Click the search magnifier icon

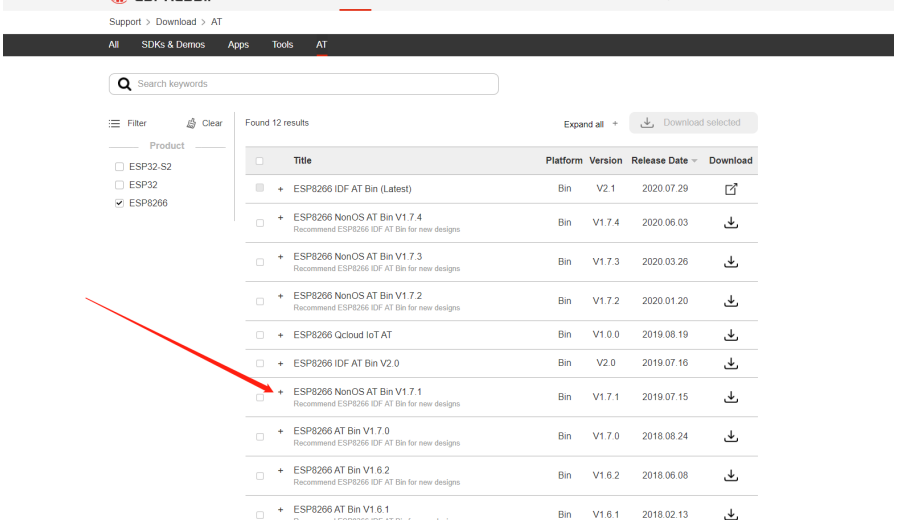click(x=124, y=84)
